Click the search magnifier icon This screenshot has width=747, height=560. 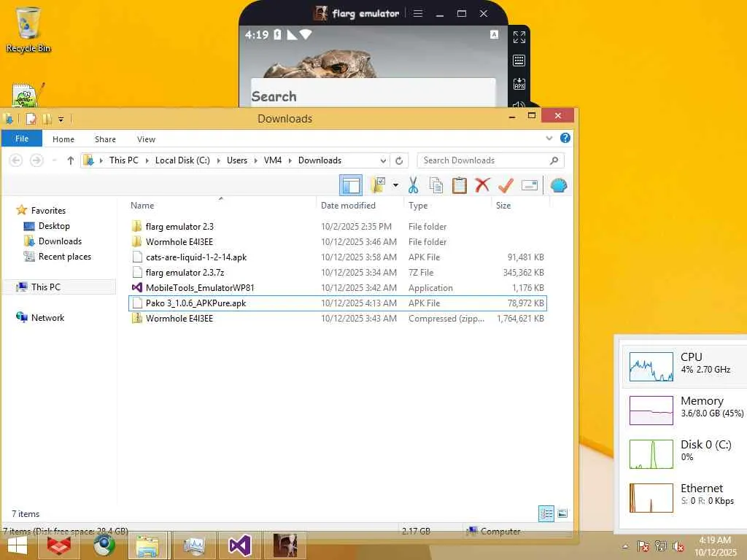pyautogui.click(x=554, y=160)
